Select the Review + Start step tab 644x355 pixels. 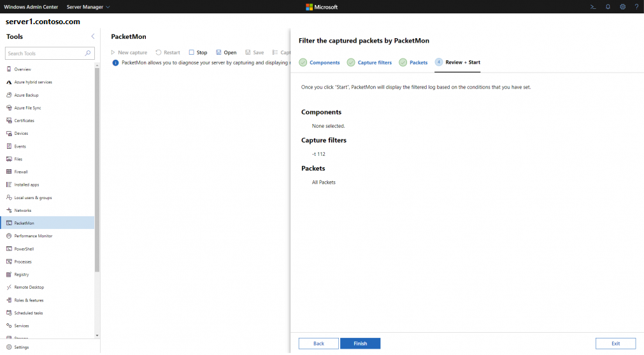pos(457,62)
